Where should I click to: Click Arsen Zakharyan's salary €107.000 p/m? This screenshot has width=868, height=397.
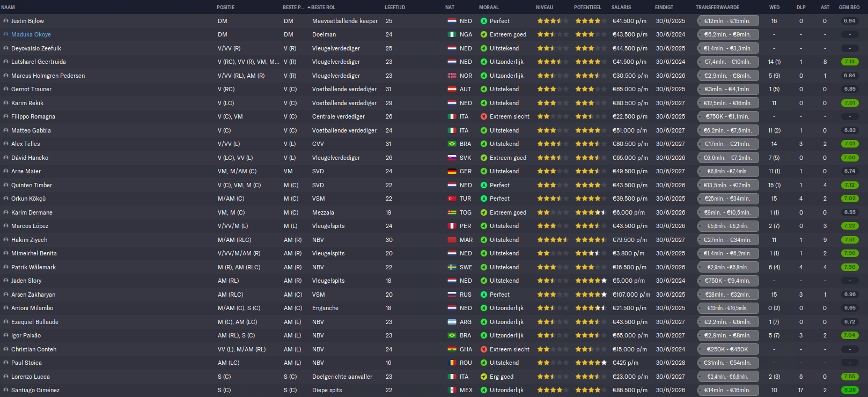tap(631, 295)
